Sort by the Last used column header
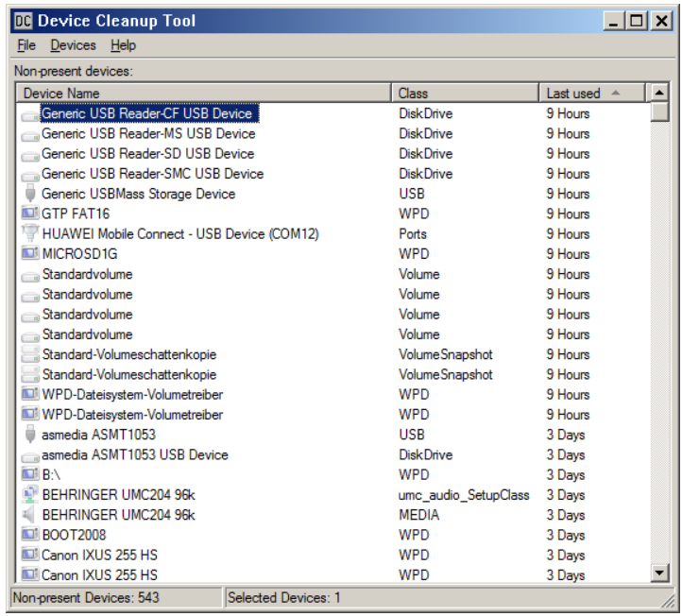Viewport: 682px width, 616px height. (591, 94)
